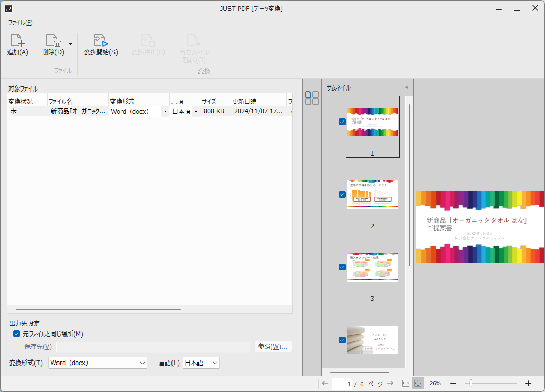545x392 pixels.
Task: Zoom out with the minus icon
Action: (453, 383)
